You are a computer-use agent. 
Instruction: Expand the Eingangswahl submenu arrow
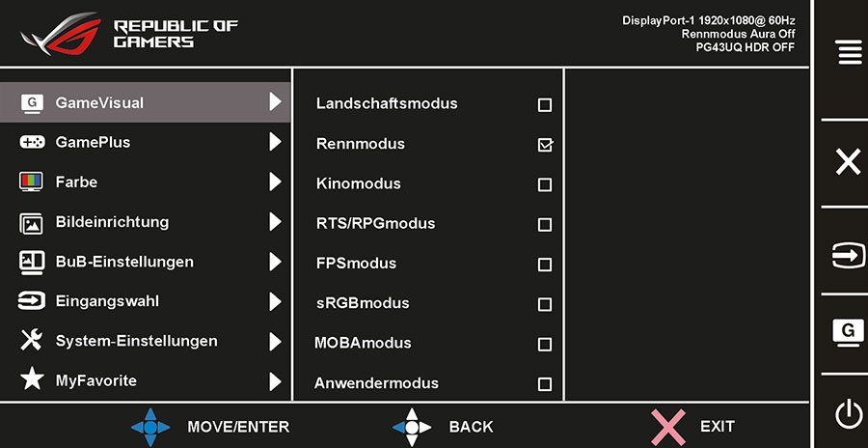tap(275, 301)
